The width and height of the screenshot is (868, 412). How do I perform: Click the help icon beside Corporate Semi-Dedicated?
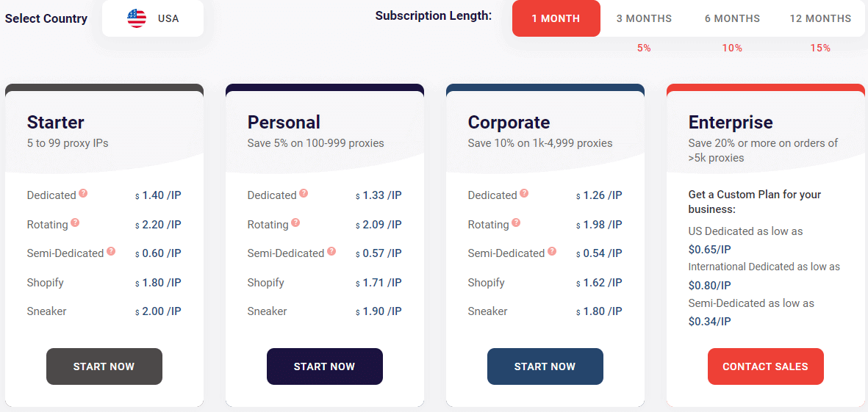[552, 252]
